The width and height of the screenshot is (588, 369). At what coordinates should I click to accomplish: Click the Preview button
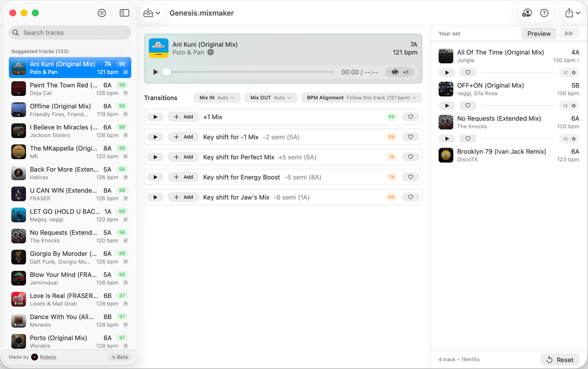539,34
